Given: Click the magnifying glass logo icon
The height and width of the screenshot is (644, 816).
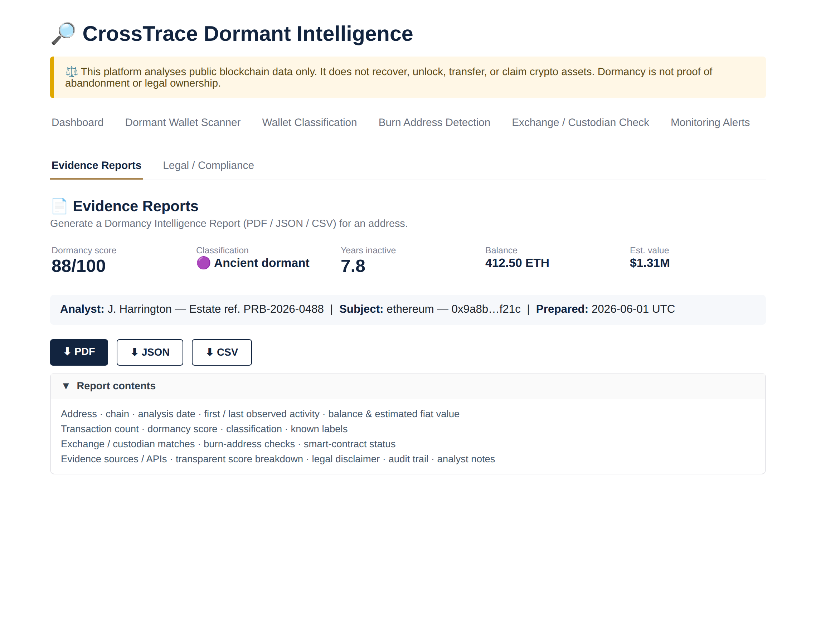Looking at the screenshot, I should pyautogui.click(x=63, y=34).
